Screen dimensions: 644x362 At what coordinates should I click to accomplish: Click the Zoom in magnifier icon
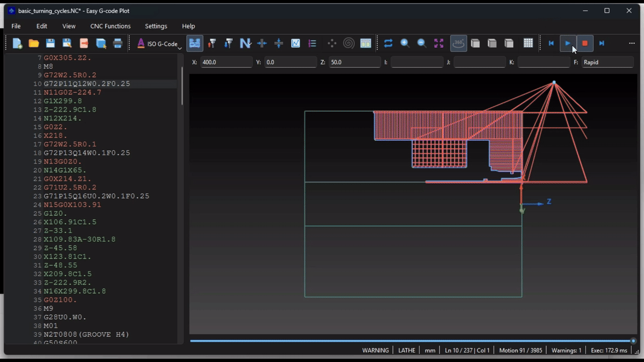(405, 43)
